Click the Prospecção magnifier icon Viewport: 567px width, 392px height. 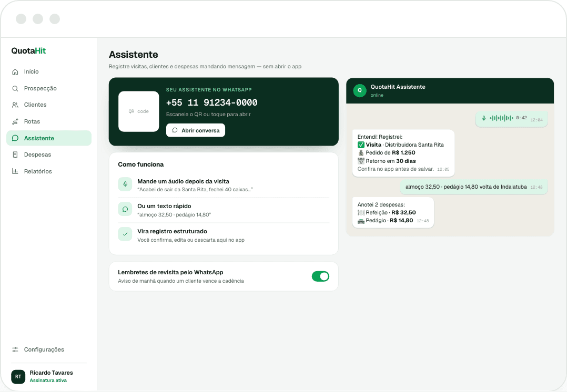(x=15, y=88)
